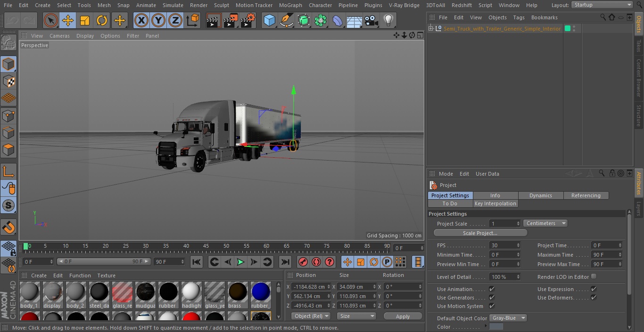The width and height of the screenshot is (644, 332).
Task: Open Cameras menu in viewport
Action: click(x=59, y=36)
